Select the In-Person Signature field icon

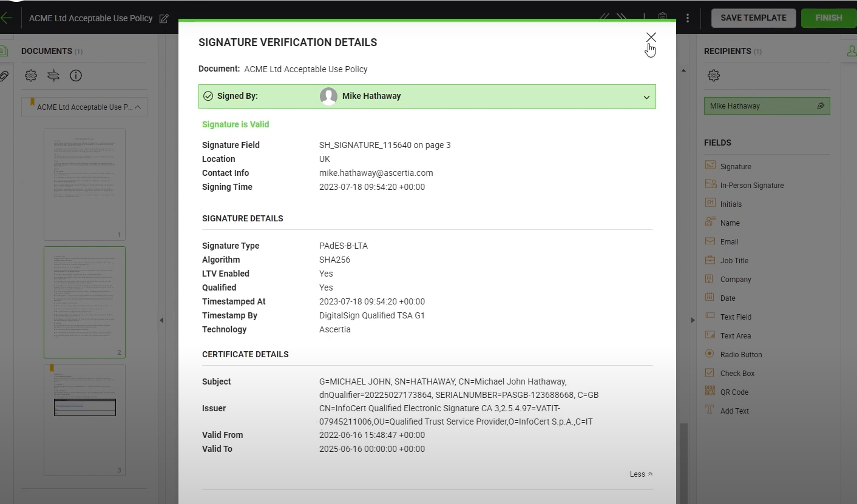710,184
